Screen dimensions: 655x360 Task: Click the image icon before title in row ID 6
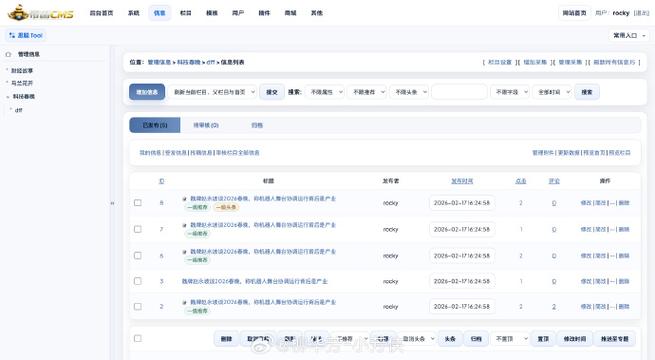(184, 252)
